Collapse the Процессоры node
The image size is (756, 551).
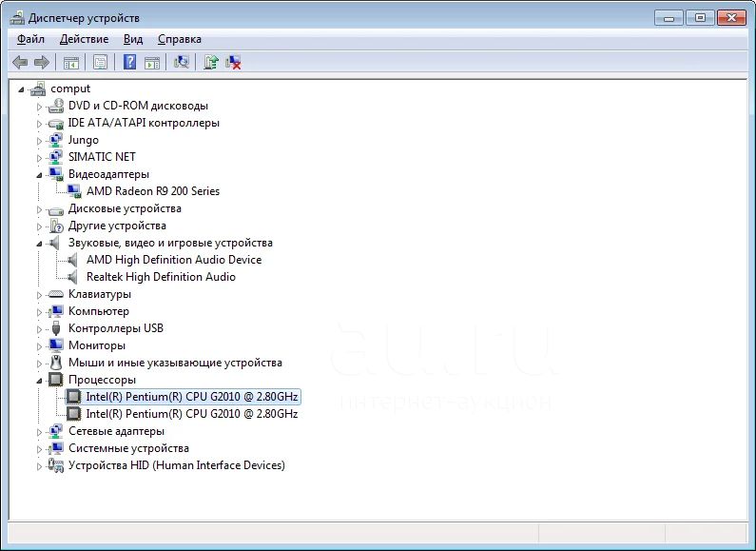tap(40, 382)
